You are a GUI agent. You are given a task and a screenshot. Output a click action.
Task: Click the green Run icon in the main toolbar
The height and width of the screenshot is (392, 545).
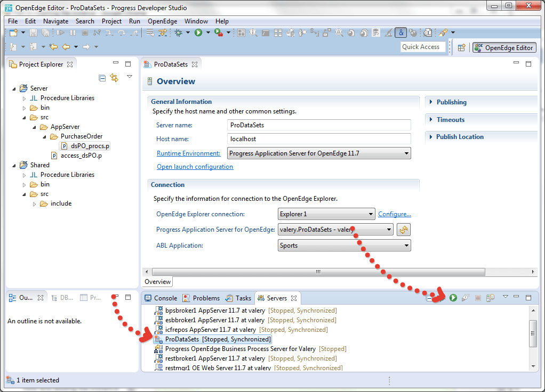pyautogui.click(x=198, y=32)
